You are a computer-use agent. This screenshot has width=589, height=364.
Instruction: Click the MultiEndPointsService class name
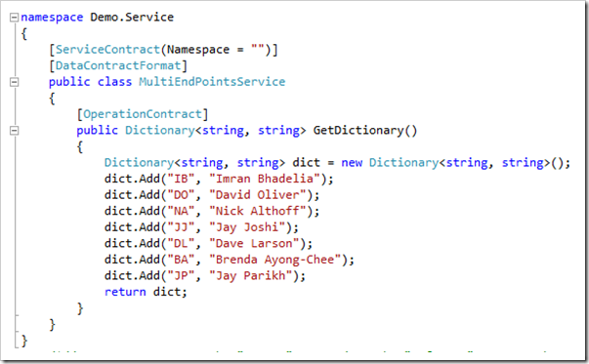point(212,82)
